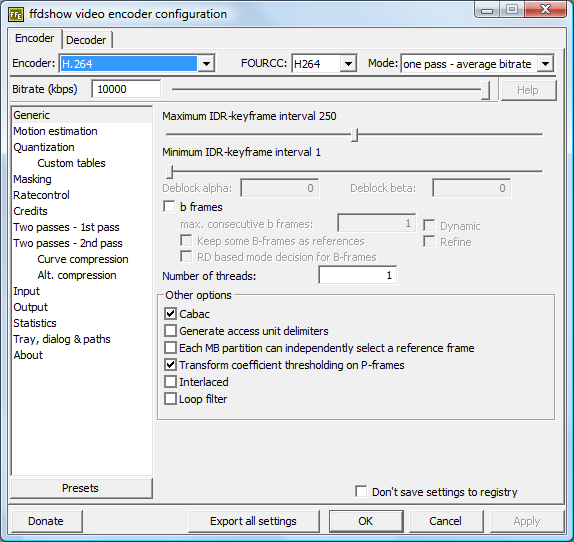Click Export all settings button
The image size is (574, 542).
254,521
